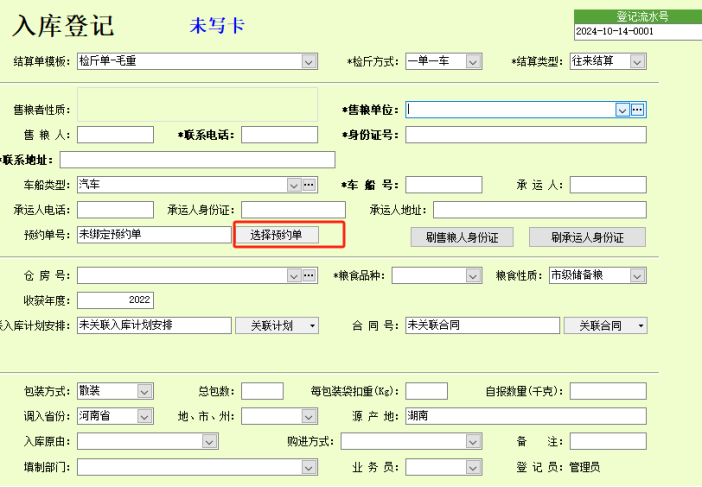Click the 收获年度 field showing 2022
The image size is (702, 487).
click(115, 300)
